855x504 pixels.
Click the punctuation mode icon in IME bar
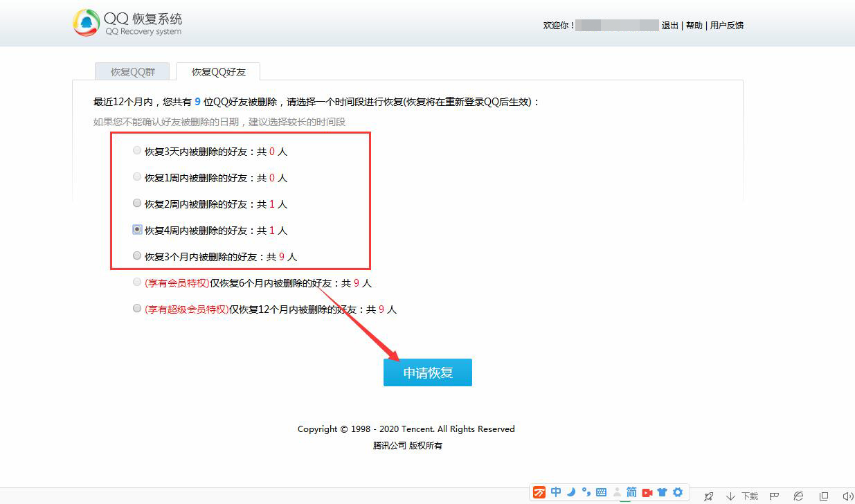586,492
